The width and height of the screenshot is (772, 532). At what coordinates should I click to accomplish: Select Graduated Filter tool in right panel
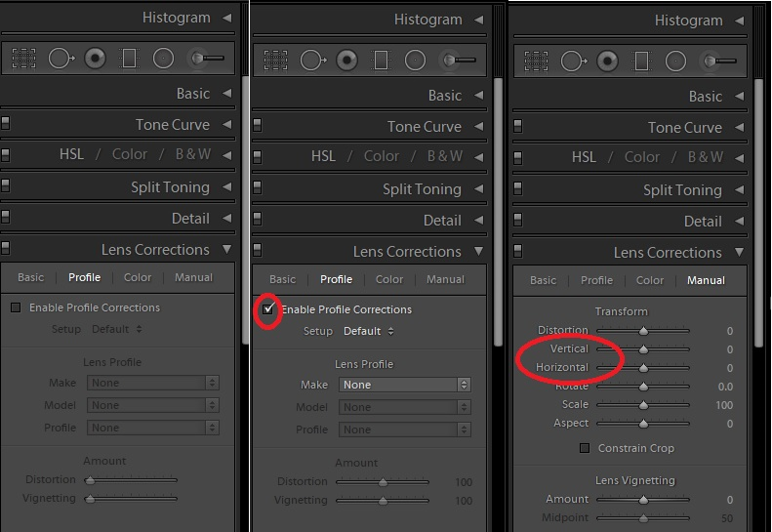click(641, 61)
